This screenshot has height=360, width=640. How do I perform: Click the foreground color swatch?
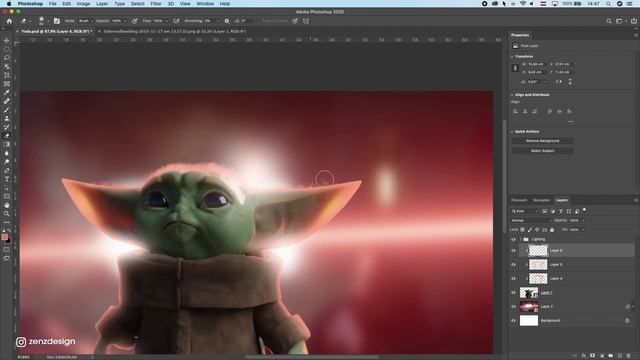click(4, 237)
